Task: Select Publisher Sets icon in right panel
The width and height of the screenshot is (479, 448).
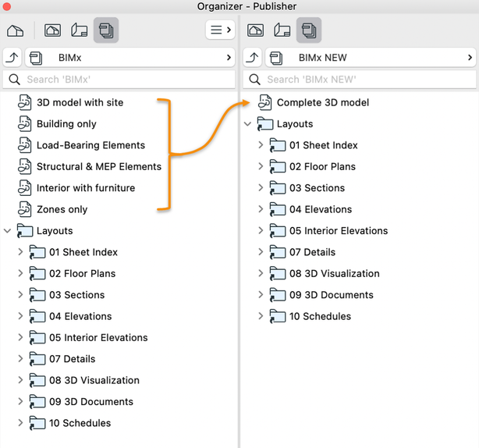Action: [x=309, y=30]
